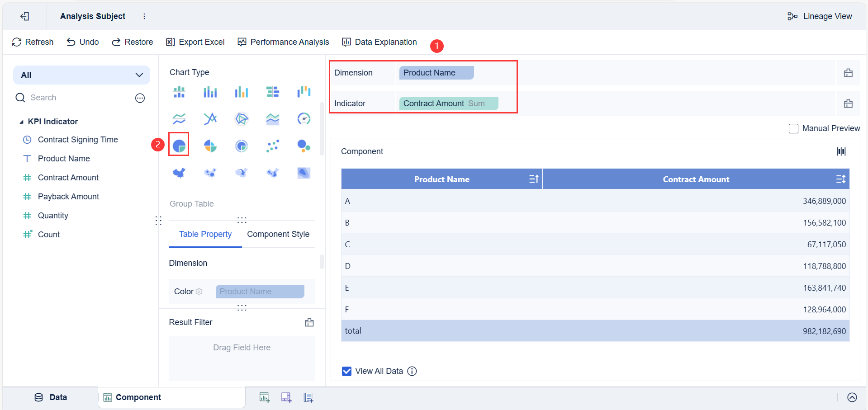Click the Export Excel button

[195, 42]
